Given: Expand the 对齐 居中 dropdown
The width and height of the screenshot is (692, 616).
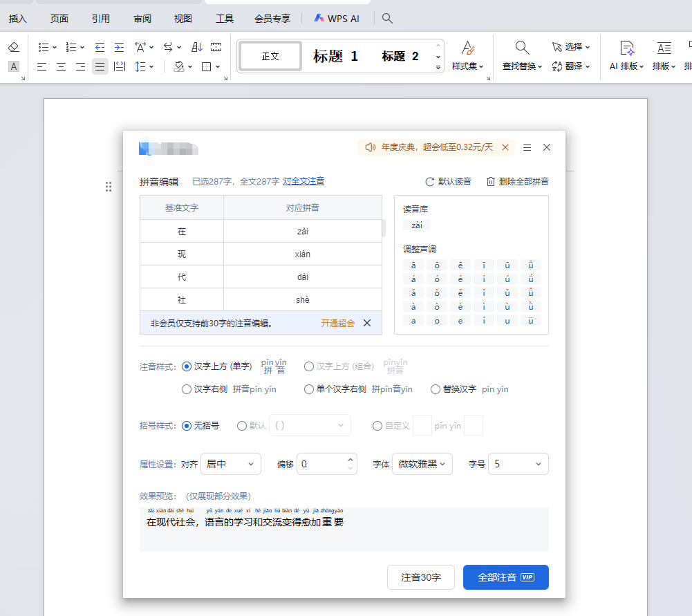Looking at the screenshot, I should click(x=230, y=464).
